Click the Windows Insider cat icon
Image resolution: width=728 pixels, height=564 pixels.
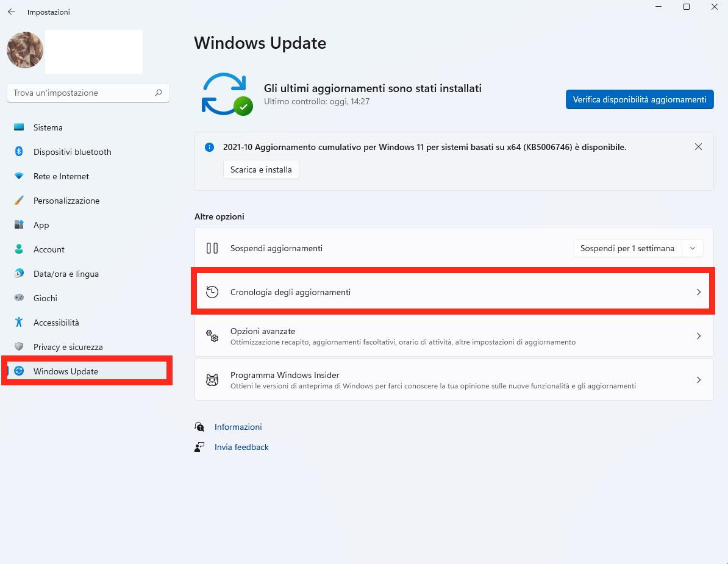coord(212,380)
